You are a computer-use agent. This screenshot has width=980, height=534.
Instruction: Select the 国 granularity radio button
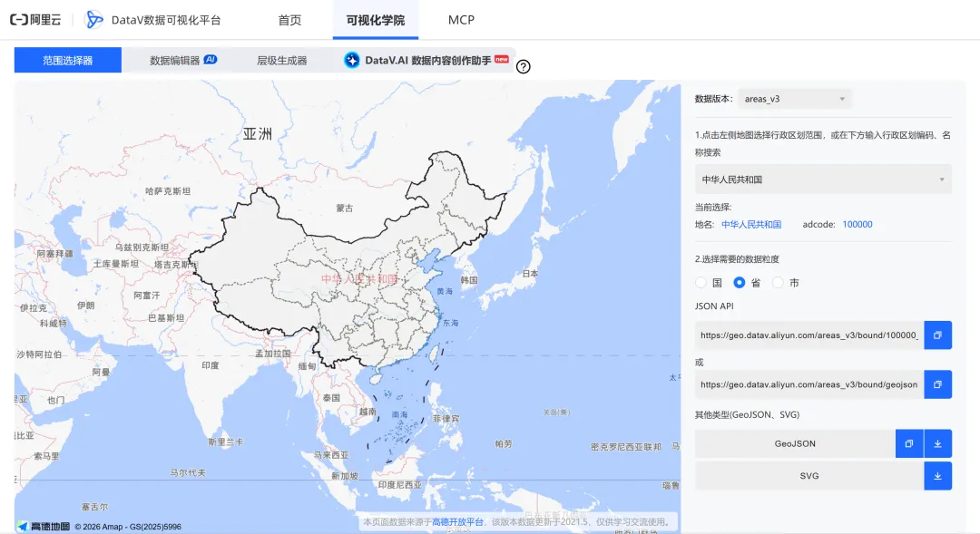coord(701,283)
